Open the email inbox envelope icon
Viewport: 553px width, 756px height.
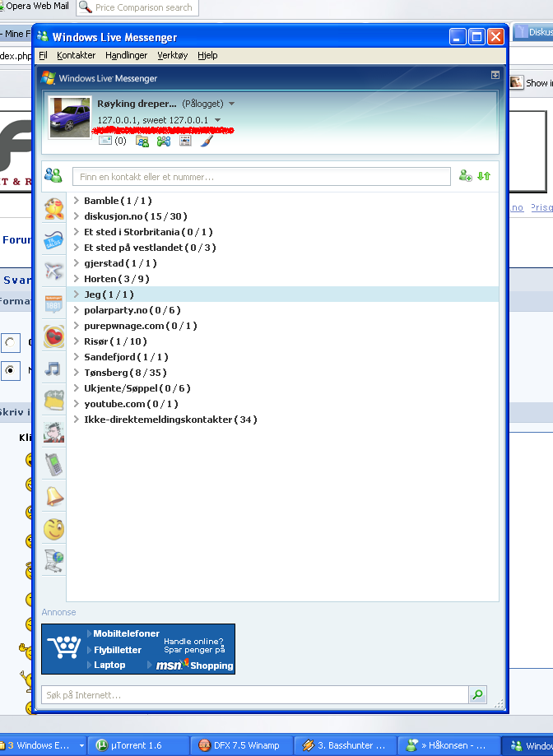click(x=105, y=141)
